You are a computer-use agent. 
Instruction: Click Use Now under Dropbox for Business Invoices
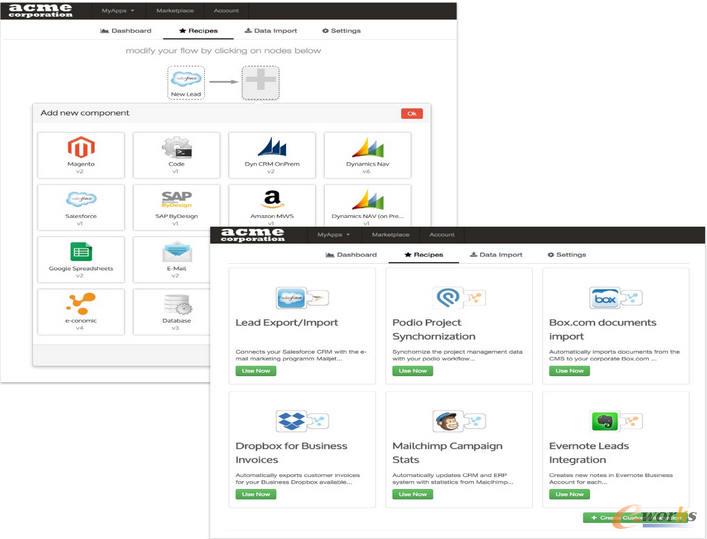click(255, 494)
